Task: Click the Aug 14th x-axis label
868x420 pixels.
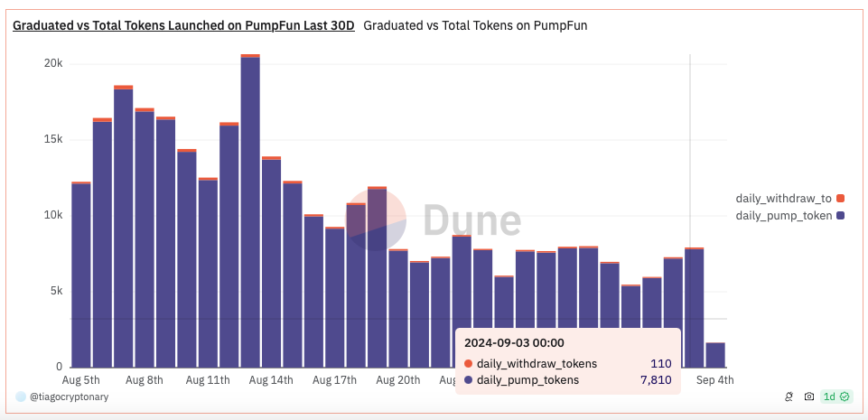Action: [271, 380]
